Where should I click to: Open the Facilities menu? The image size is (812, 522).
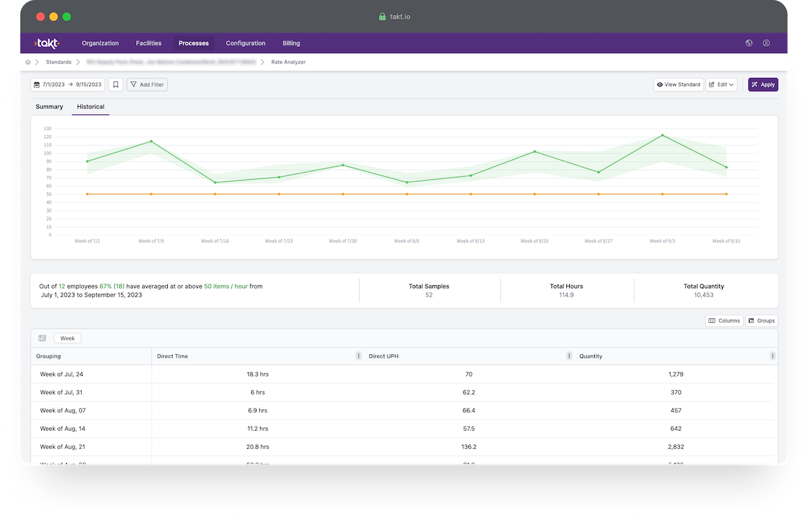coord(148,43)
